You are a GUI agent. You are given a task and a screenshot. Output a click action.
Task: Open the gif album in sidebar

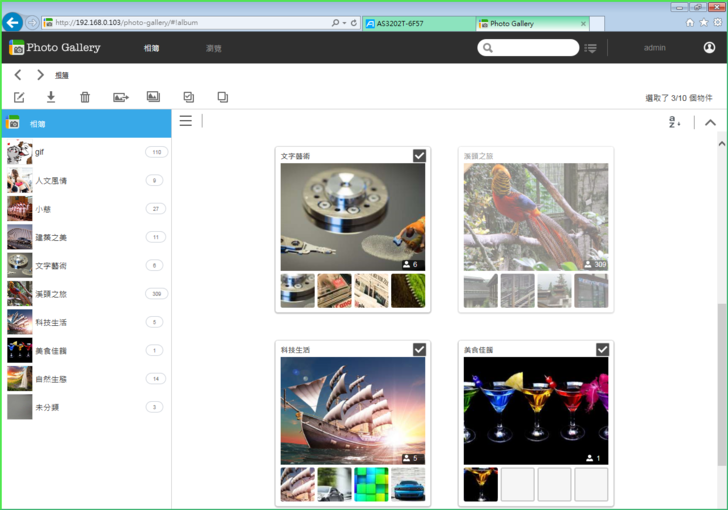(86, 152)
